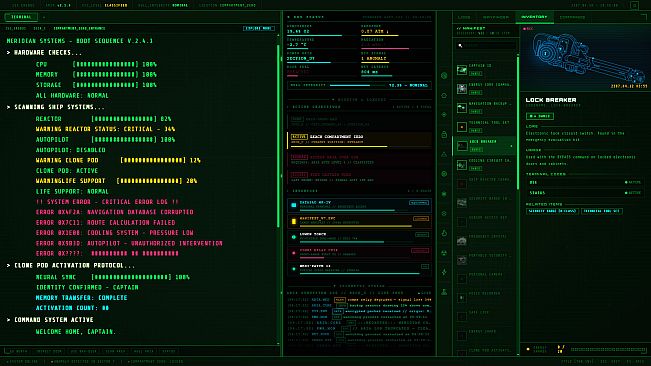Select the lightning bolt sidebar icon

tap(444, 272)
